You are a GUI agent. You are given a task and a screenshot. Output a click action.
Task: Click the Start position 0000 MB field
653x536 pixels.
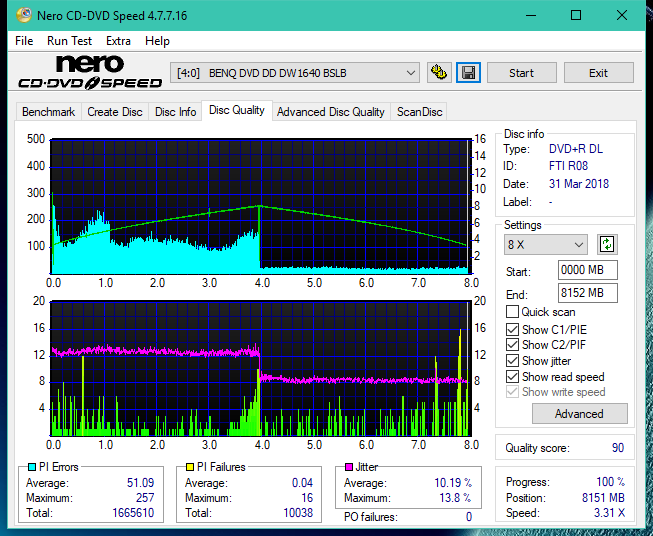pos(587,270)
